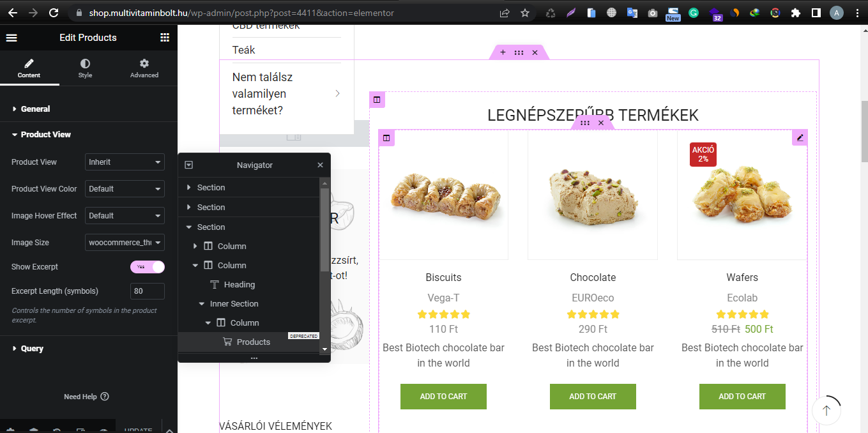Toggle the Show Excerpt switch
Screen dimensions: 868x433
(148, 267)
